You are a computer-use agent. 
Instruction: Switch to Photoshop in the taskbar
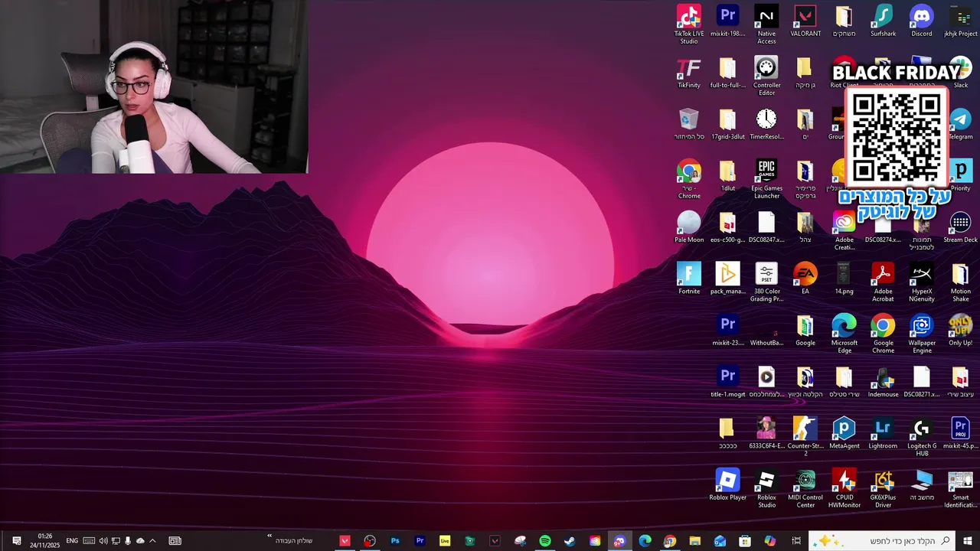395,541
